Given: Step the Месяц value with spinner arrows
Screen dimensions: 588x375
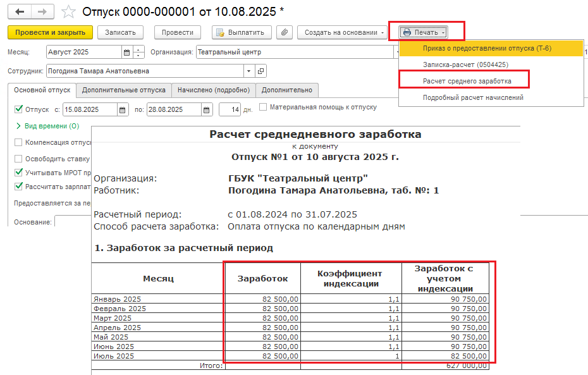Looking at the screenshot, I should pos(138,52).
